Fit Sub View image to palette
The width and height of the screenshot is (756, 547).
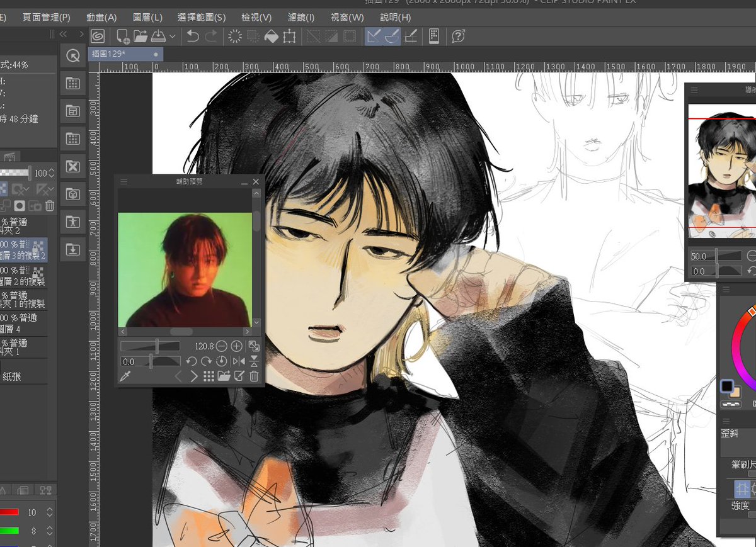[x=254, y=346]
